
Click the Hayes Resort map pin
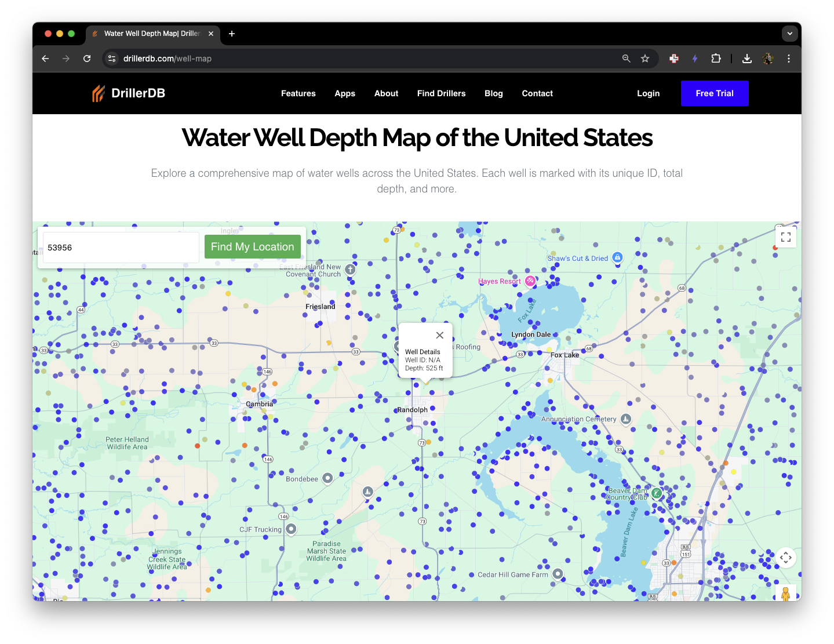pyautogui.click(x=530, y=281)
